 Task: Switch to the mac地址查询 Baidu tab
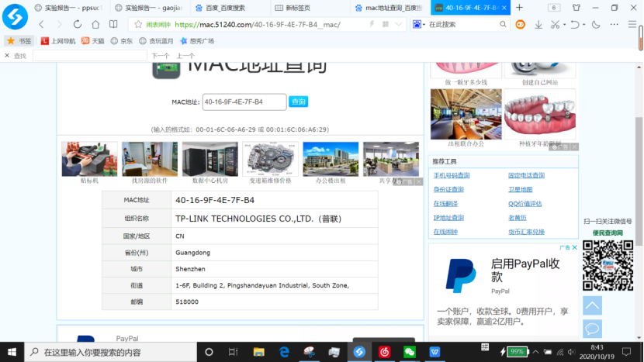coord(390,8)
